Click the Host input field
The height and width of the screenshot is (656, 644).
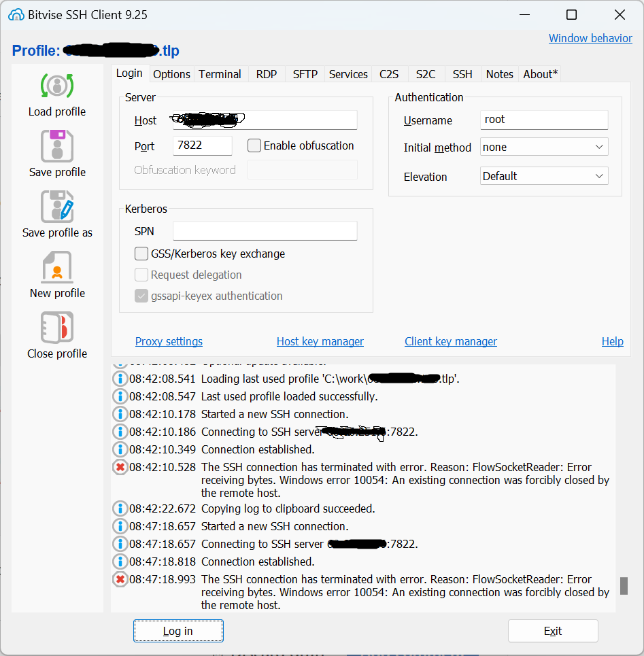tap(265, 120)
